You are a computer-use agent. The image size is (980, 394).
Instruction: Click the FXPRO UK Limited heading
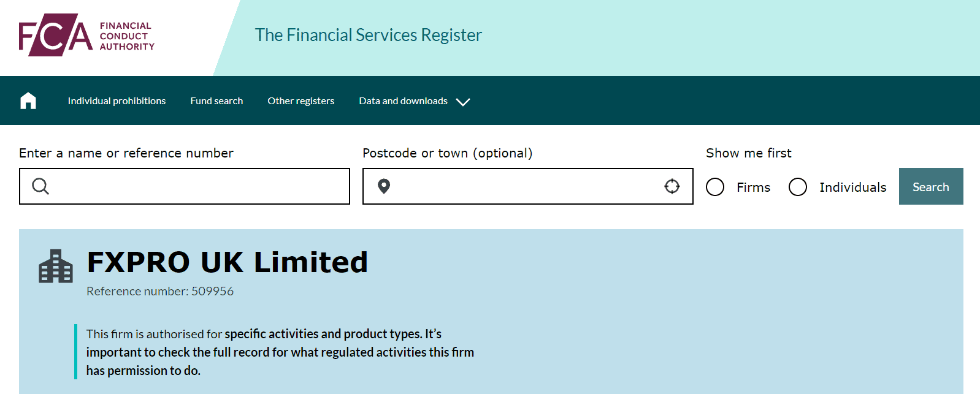click(x=228, y=262)
